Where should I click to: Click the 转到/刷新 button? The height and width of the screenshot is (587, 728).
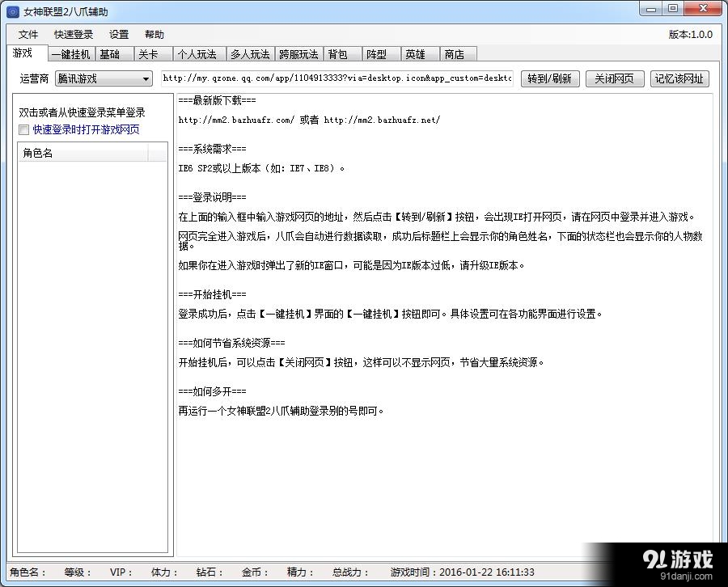[x=550, y=78]
